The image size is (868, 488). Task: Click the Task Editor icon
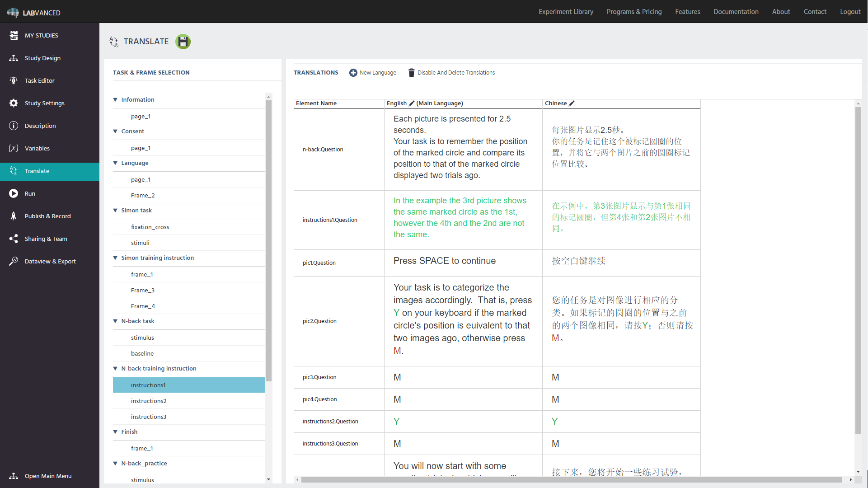coord(14,80)
